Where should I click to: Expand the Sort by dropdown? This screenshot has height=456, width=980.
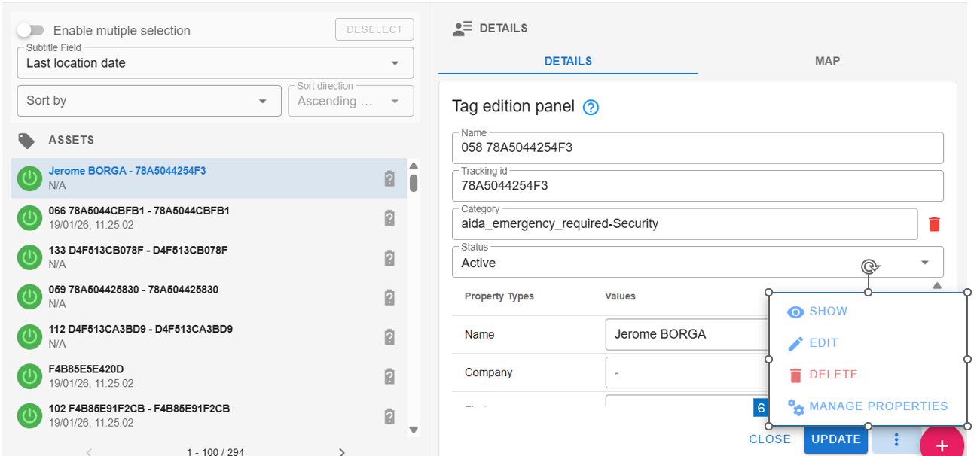click(x=148, y=101)
